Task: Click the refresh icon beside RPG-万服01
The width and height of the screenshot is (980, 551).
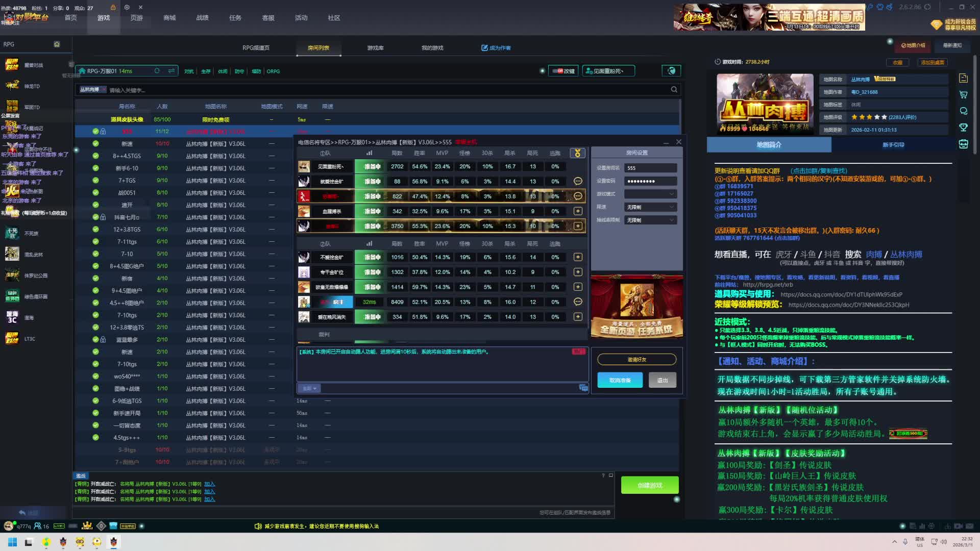Action: tap(157, 71)
